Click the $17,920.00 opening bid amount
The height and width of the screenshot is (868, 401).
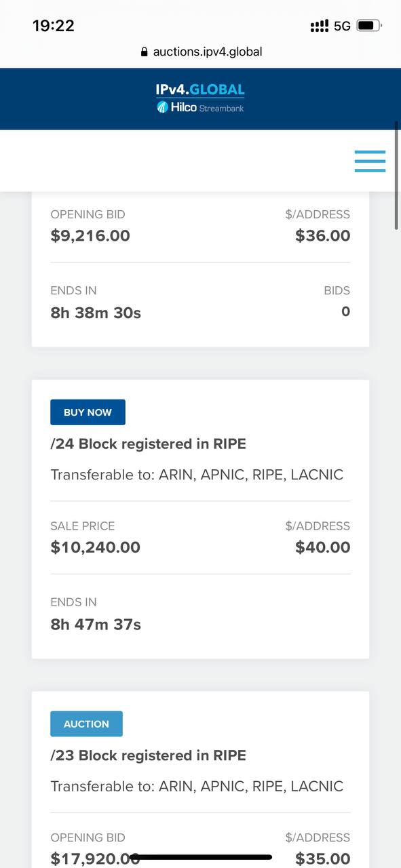tap(95, 859)
